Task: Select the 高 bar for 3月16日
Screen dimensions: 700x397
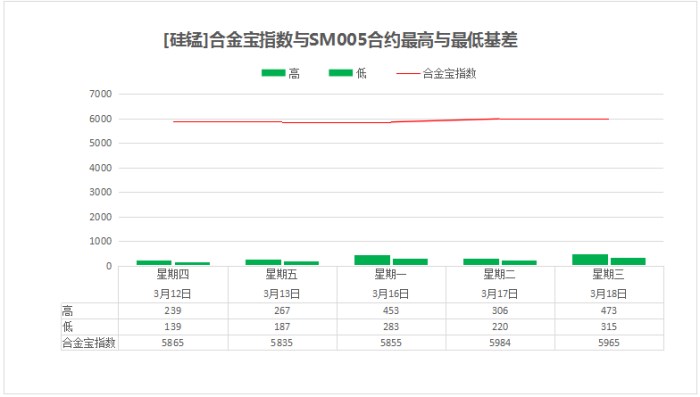Action: click(372, 260)
